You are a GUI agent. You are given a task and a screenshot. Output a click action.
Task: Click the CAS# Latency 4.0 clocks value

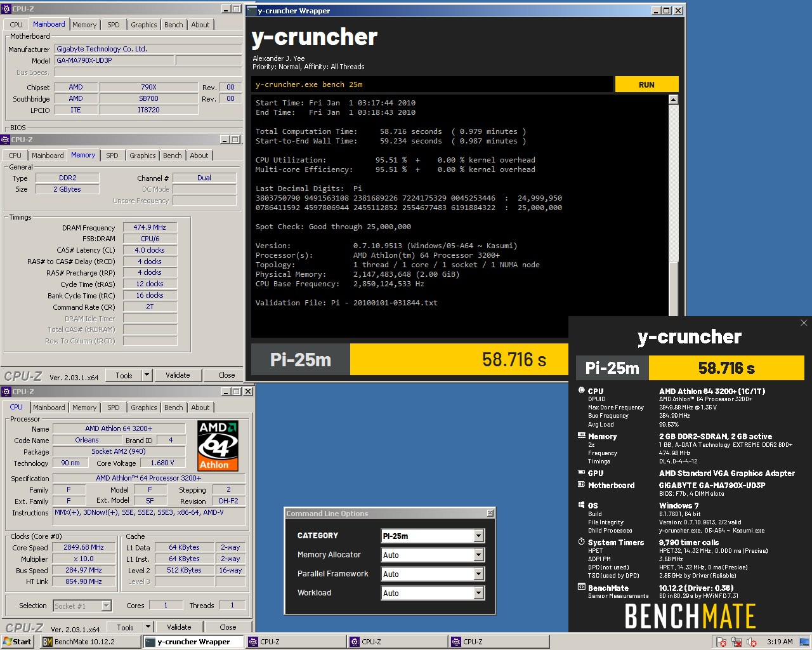point(150,250)
